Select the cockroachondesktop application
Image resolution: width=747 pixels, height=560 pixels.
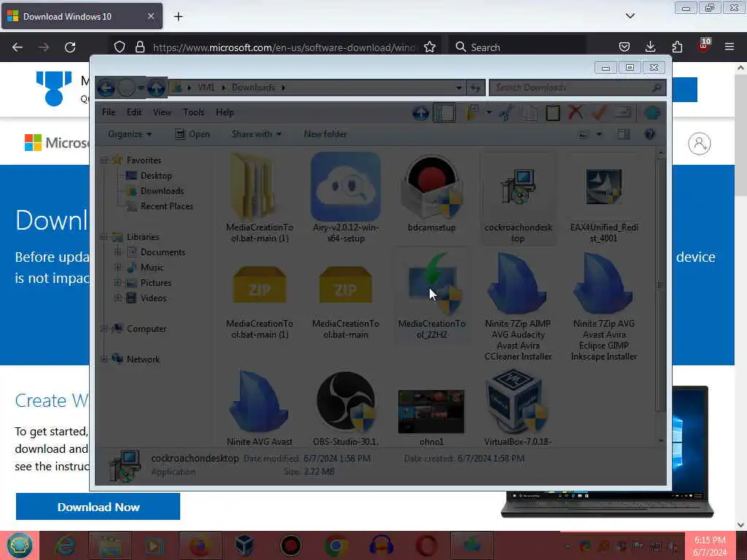tap(518, 198)
